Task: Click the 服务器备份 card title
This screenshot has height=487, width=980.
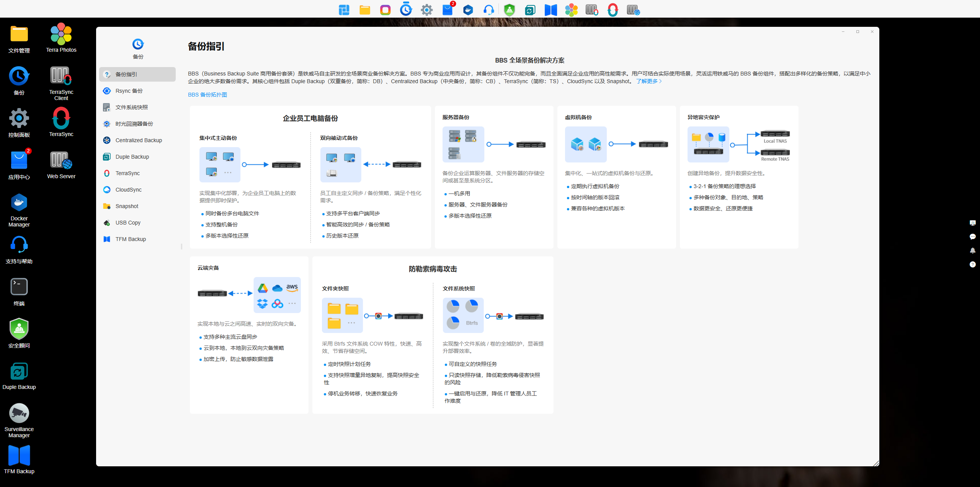Action: click(x=456, y=117)
